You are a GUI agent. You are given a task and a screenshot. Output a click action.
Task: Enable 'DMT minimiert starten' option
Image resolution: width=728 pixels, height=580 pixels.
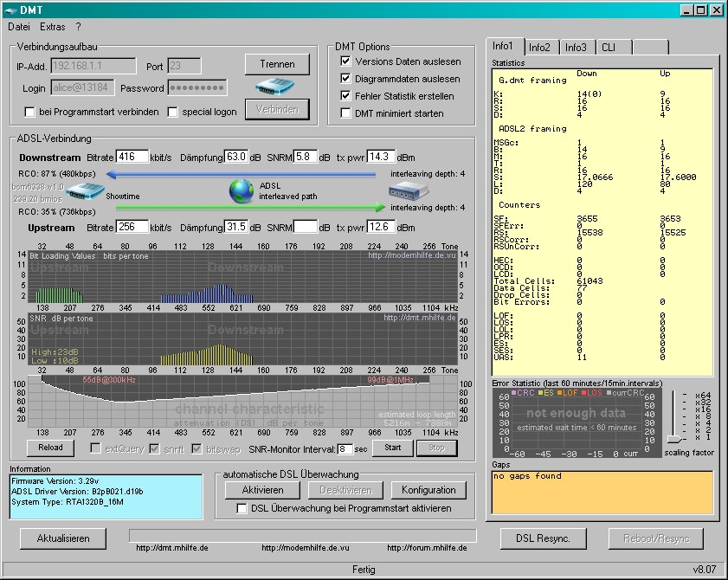(346, 113)
